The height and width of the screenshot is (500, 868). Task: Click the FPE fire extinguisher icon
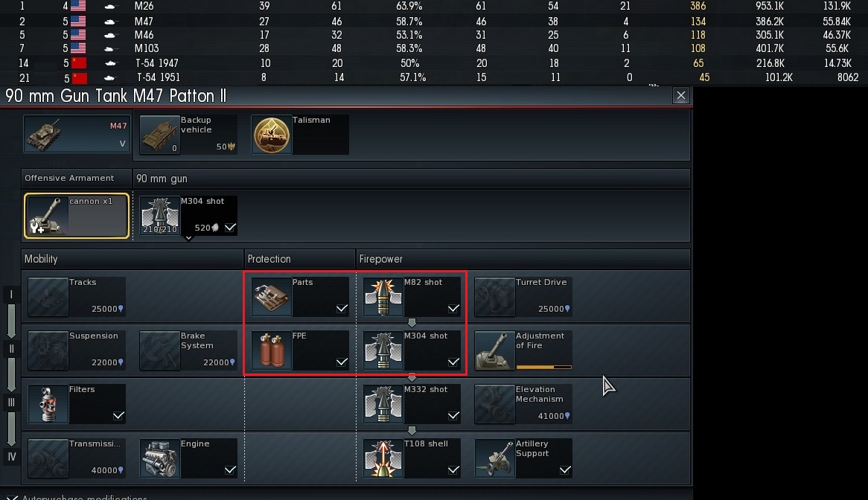(x=271, y=350)
